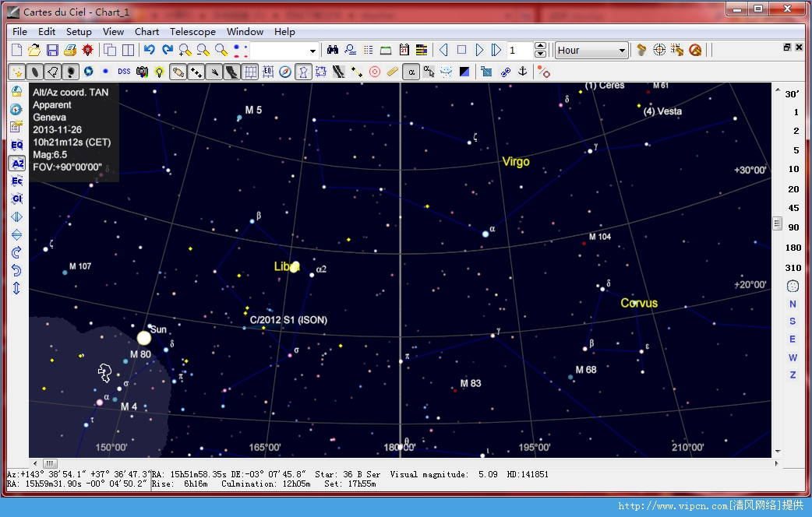
Task: Save the chart
Action: click(51, 49)
